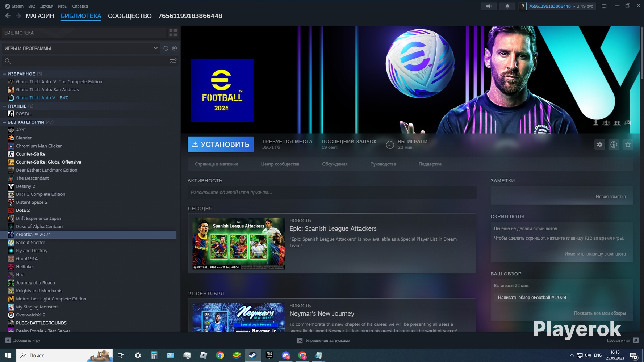
Task: Select PUBG: BATTLEGROUNDS in the library
Action: point(41,323)
